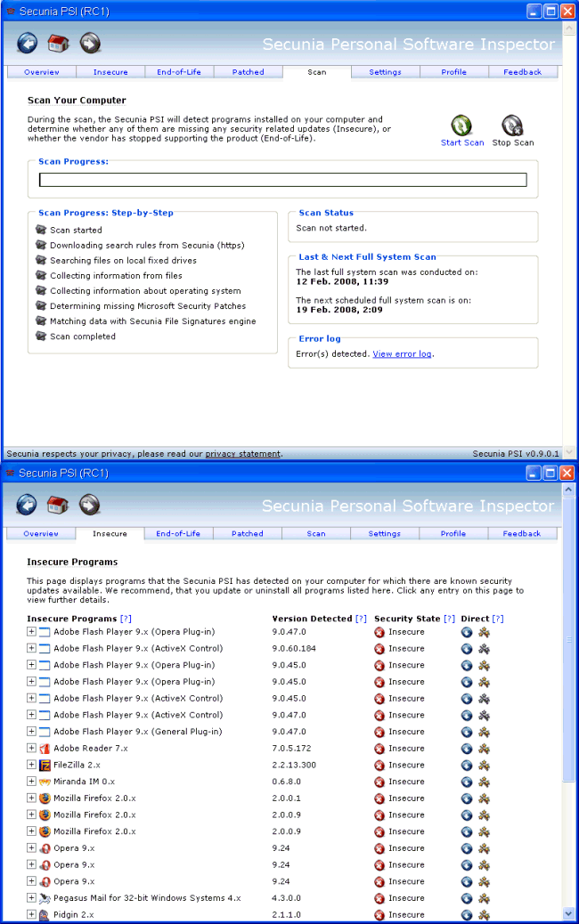Click the Pegasus Mail program icon
Screen dimensions: 579x924
click(x=45, y=898)
